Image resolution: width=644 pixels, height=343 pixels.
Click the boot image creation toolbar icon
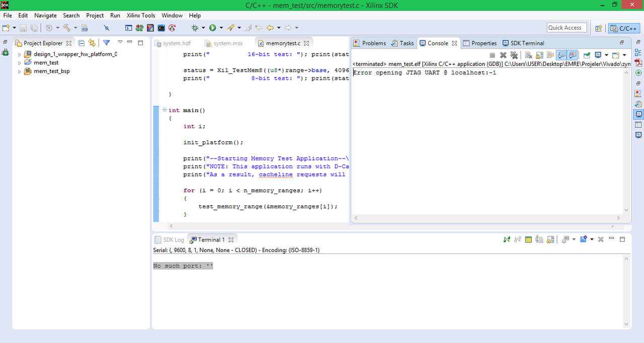pos(150,28)
